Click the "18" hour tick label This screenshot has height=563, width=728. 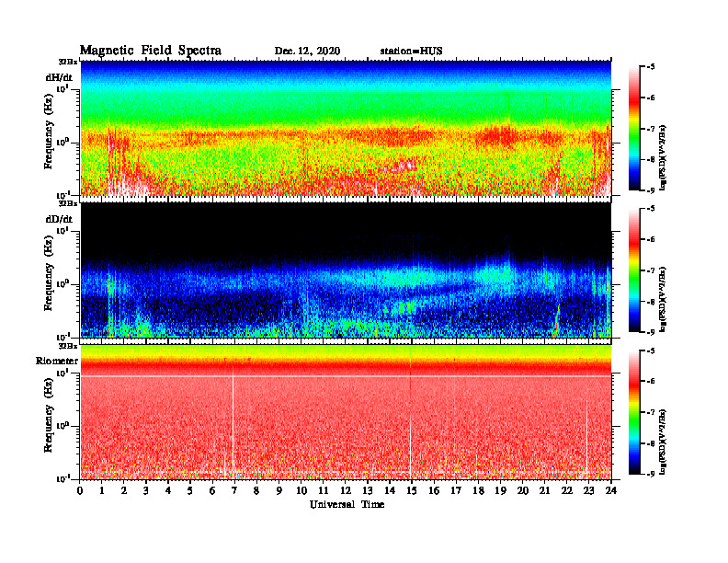[x=478, y=491]
